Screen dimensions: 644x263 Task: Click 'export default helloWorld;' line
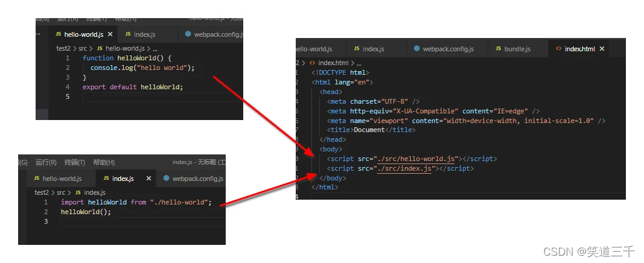coord(133,87)
